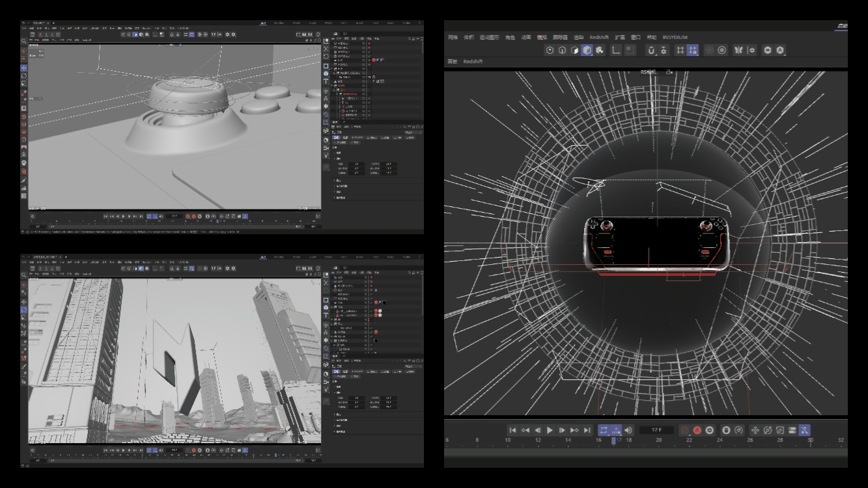
Task: Open the 帮助 menu in the right window
Action: [x=652, y=37]
